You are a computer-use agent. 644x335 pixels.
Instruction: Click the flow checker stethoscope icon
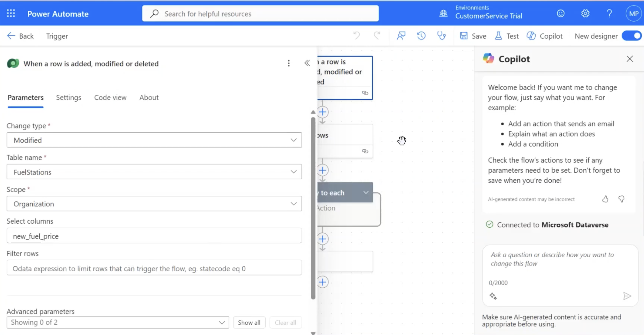442,36
